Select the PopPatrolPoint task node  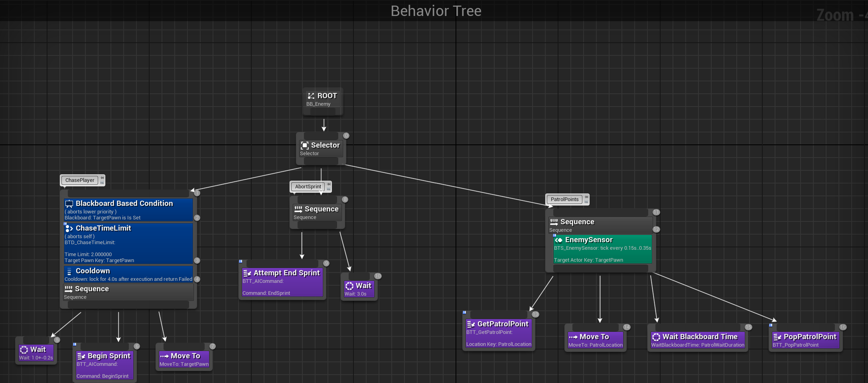pos(805,340)
